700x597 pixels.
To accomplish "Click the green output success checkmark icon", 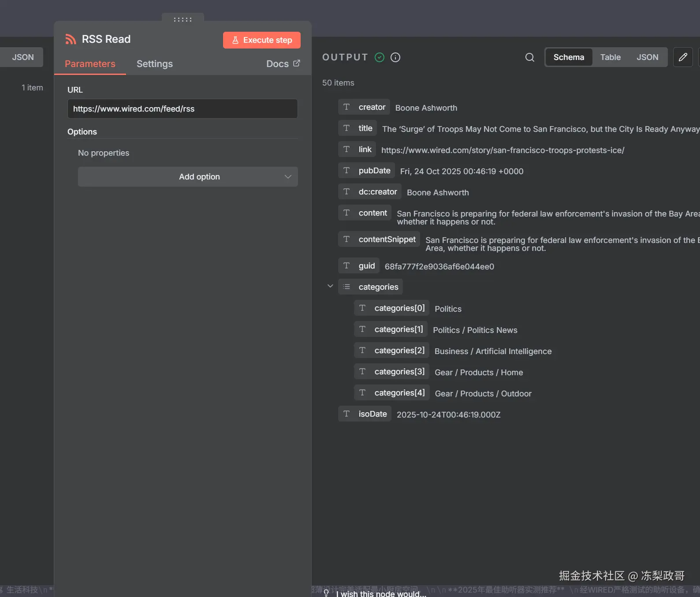I will coord(380,57).
